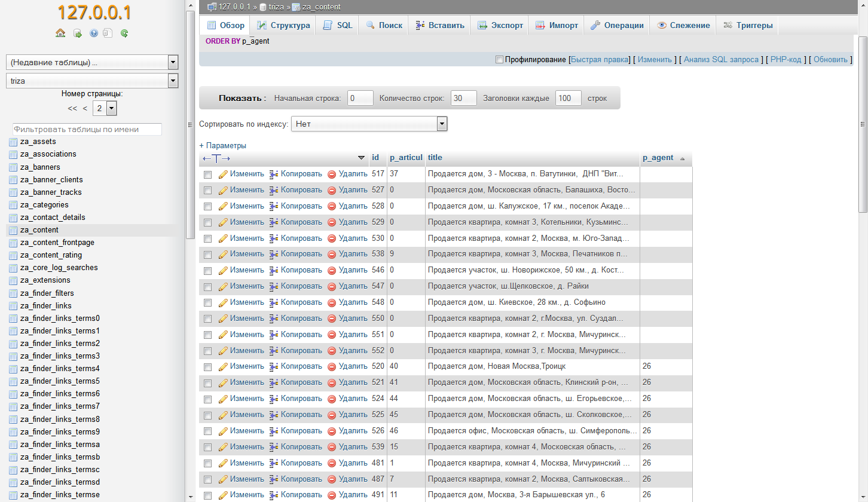
Task: Enable the Профилирование checkbox
Action: (499, 59)
